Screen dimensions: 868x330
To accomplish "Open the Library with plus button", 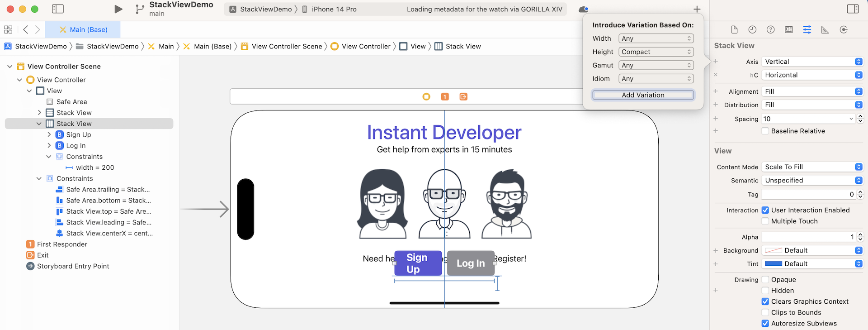I will [697, 9].
